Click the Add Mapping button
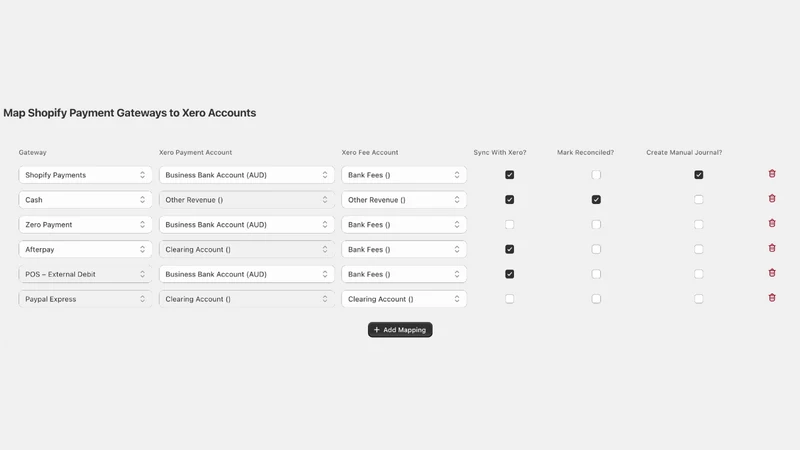The height and width of the screenshot is (450, 800). [400, 330]
